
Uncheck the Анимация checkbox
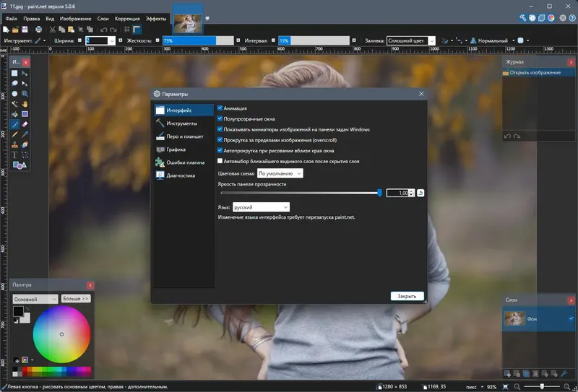pyautogui.click(x=220, y=108)
